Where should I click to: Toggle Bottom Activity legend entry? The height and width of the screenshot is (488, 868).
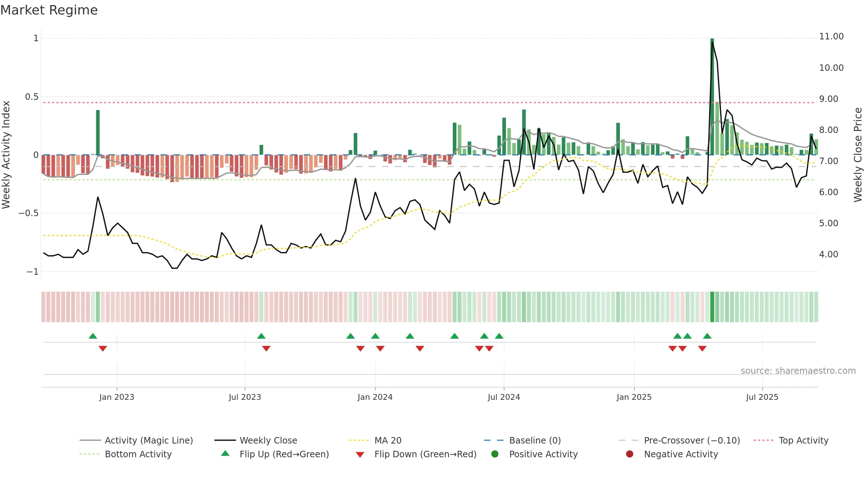(125, 454)
